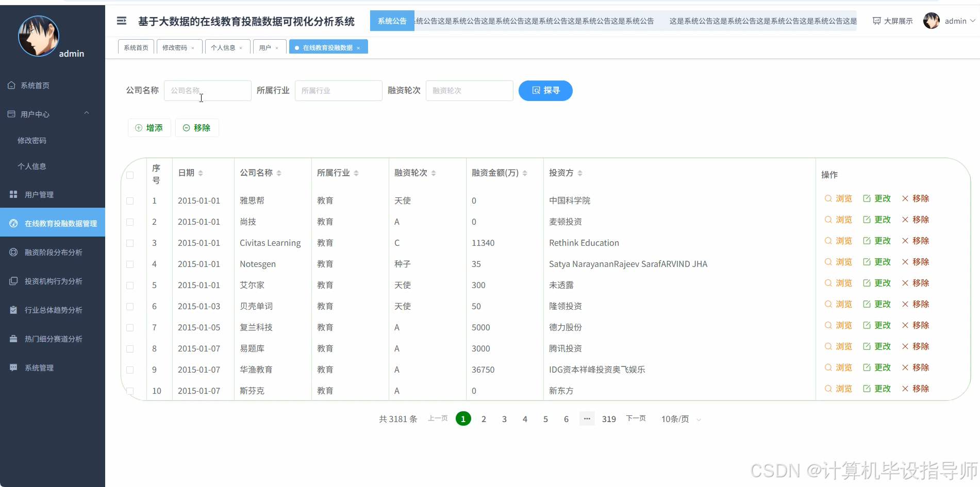Click the 探寻 search button
This screenshot has height=487, width=980.
(545, 91)
